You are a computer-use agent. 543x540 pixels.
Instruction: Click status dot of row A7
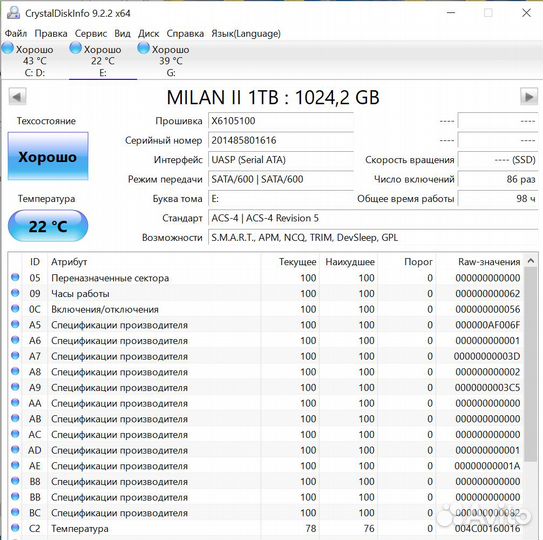[x=15, y=355]
